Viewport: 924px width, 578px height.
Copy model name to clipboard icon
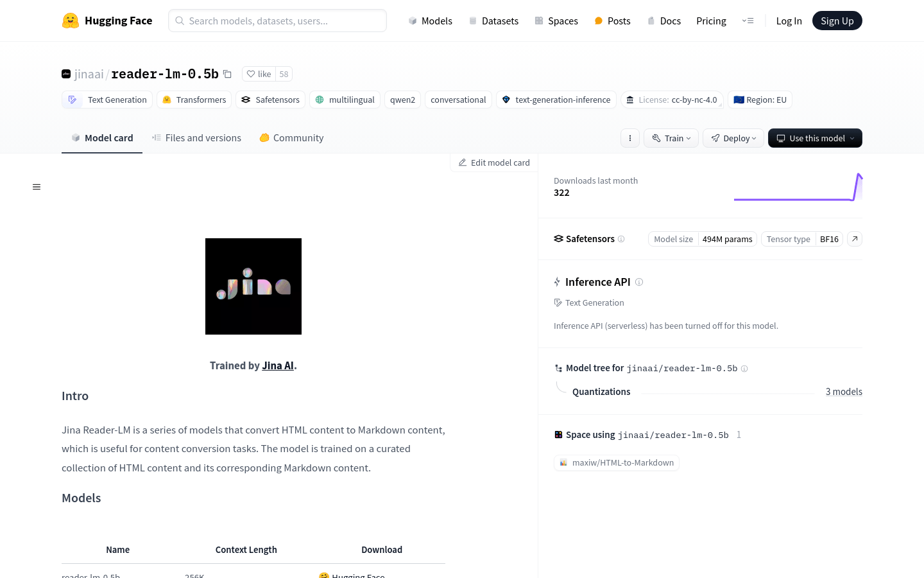coord(227,74)
